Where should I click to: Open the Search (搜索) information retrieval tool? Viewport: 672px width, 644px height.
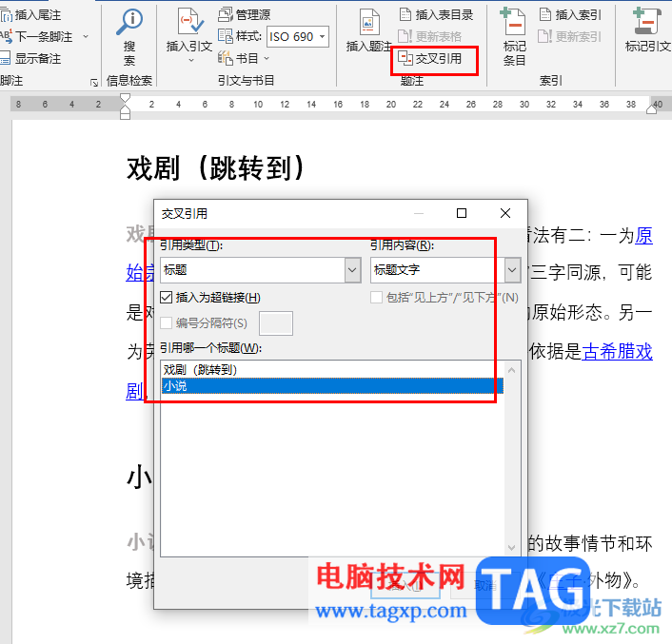click(129, 37)
